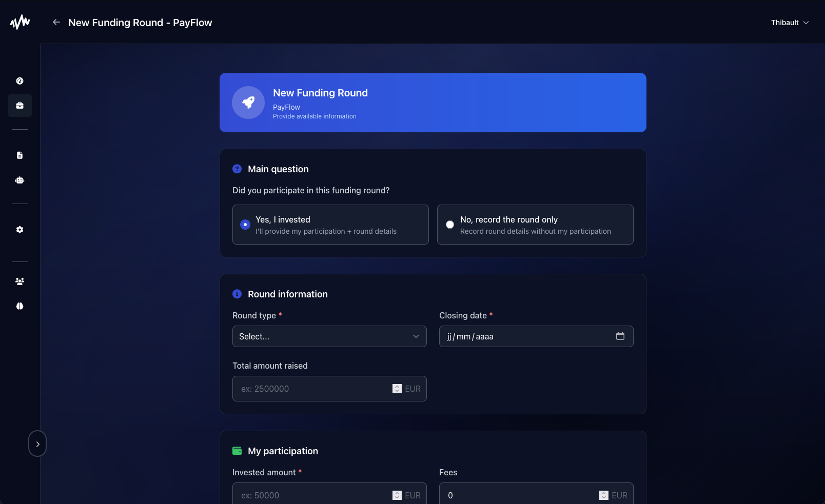Click the back arrow next to page title
825x504 pixels.
pyautogui.click(x=56, y=22)
